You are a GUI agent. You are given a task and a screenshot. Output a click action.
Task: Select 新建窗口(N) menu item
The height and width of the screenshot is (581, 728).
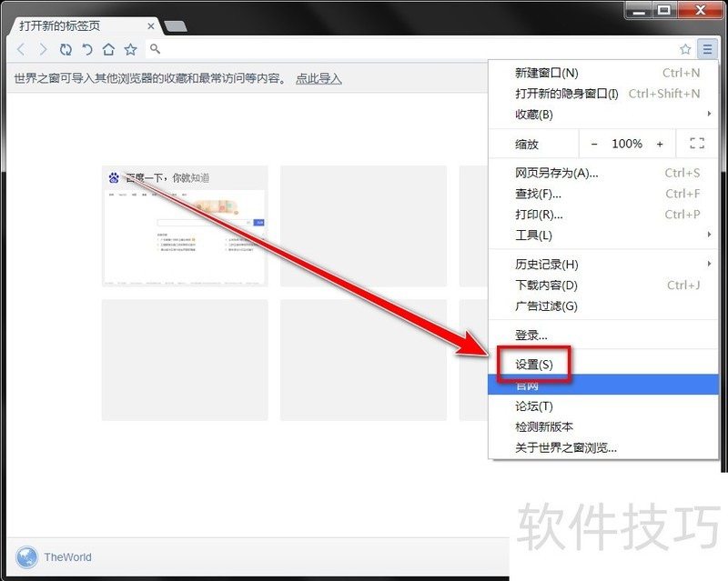pyautogui.click(x=546, y=73)
